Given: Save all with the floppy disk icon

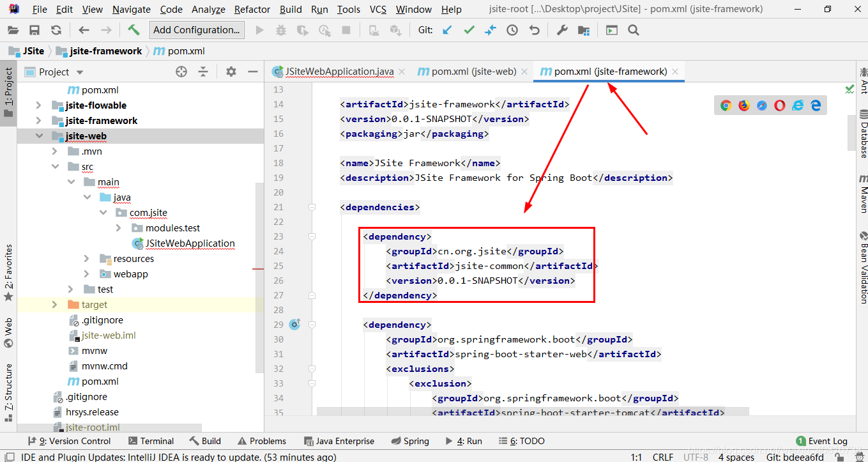Looking at the screenshot, I should (x=34, y=30).
